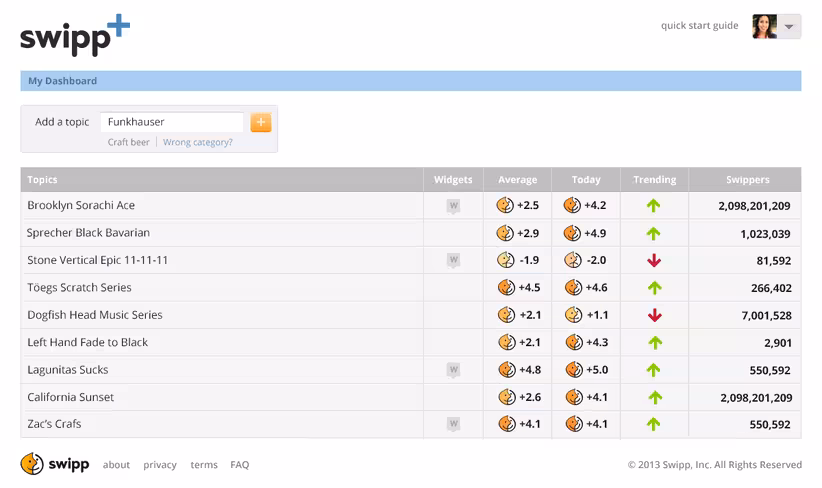Open the Left Hand Fade to Black topic
This screenshot has width=822, height=488.
[88, 342]
